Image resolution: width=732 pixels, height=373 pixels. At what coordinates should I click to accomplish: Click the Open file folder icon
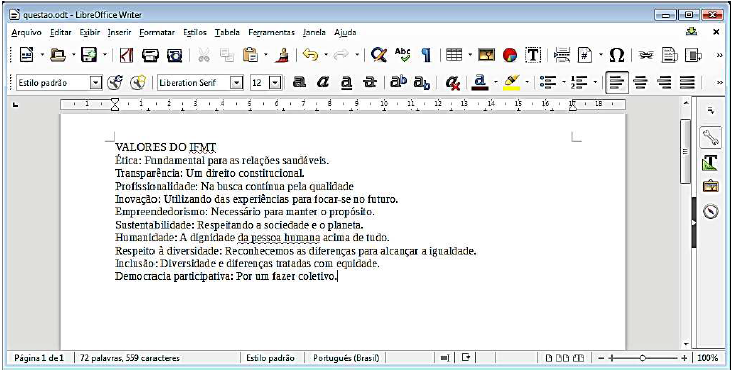[58, 55]
